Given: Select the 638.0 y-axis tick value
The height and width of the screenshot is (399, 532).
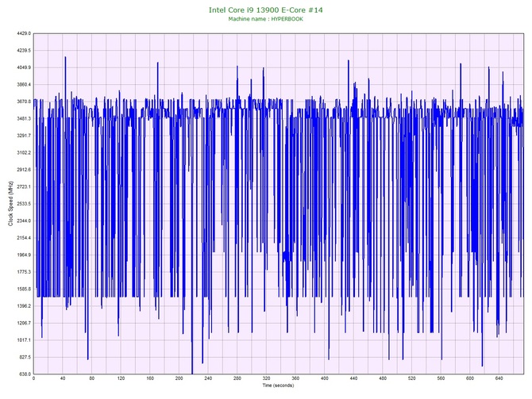Looking at the screenshot, I should coord(25,374).
